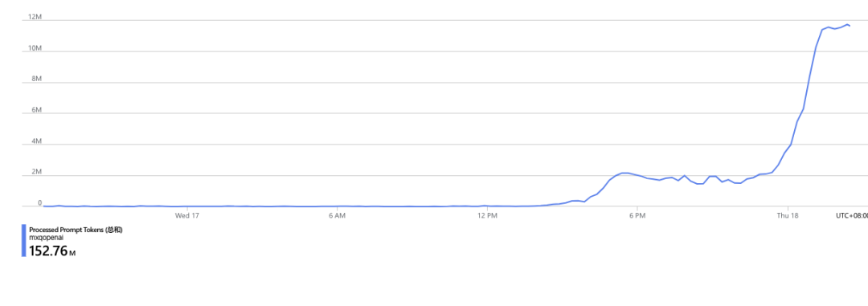This screenshot has width=868, height=306.
Task: Click the 12M y-axis label
Action: (x=35, y=17)
